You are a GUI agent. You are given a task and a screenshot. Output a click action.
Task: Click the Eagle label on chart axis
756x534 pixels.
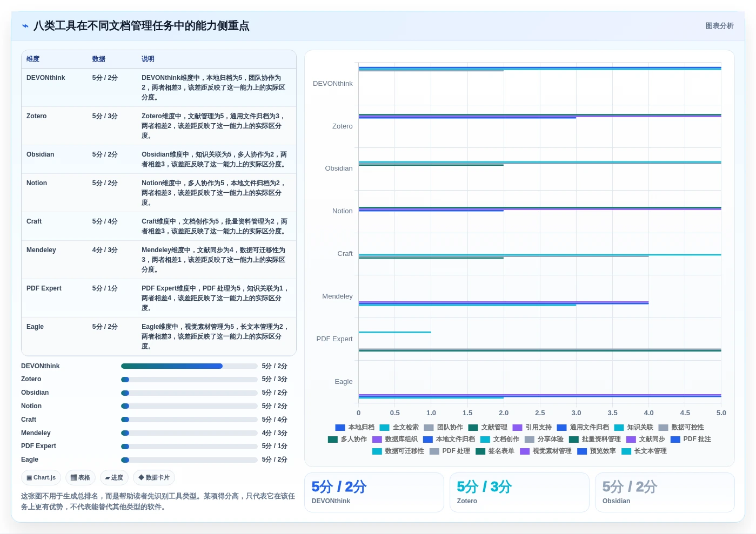tap(343, 382)
